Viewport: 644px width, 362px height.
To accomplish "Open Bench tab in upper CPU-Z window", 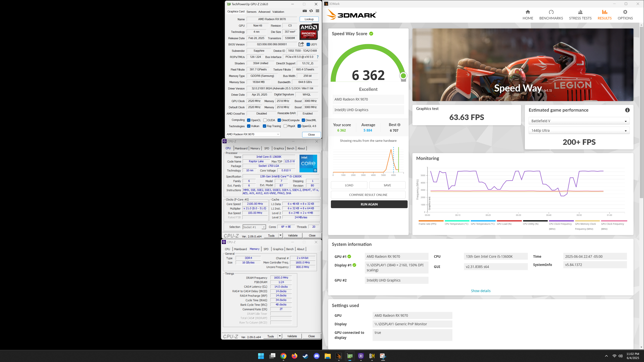I will tap(290, 148).
